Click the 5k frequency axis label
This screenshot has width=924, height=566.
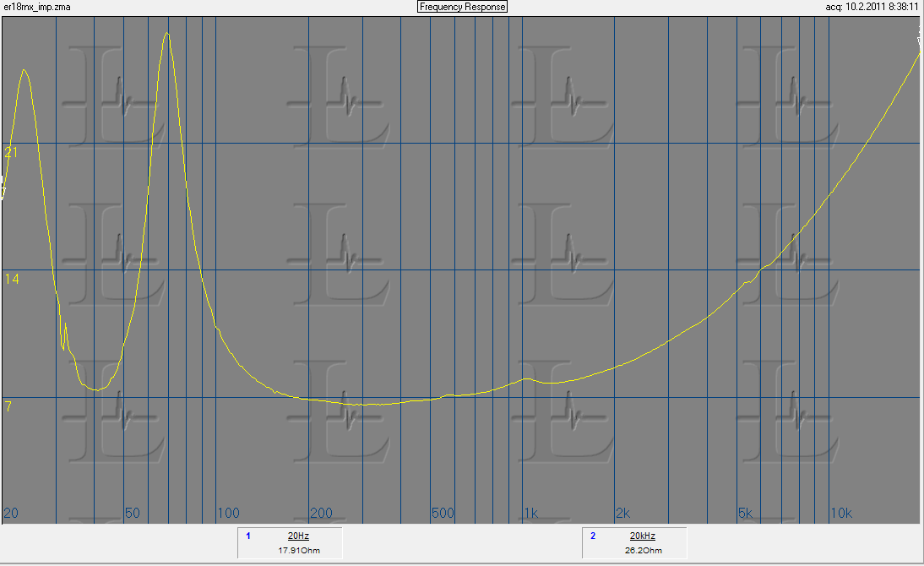pos(745,514)
